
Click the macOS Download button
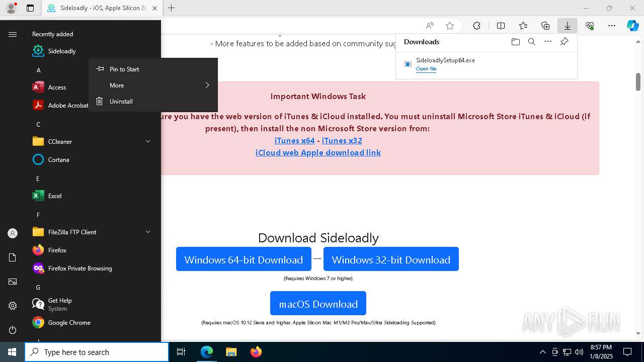click(x=318, y=303)
